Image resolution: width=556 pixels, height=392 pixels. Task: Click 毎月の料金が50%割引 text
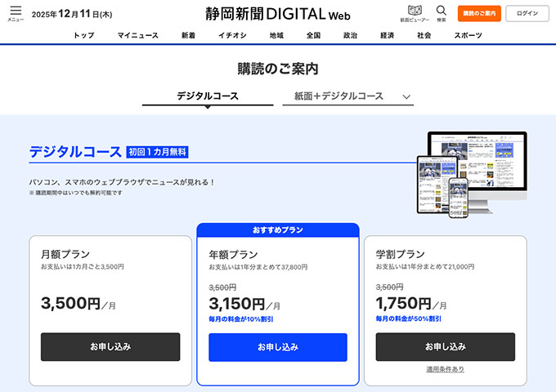[x=409, y=318]
